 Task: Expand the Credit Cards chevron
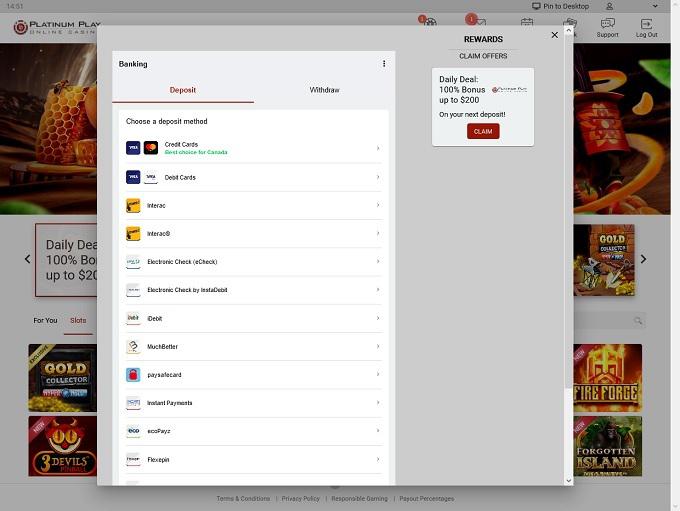pyautogui.click(x=378, y=148)
